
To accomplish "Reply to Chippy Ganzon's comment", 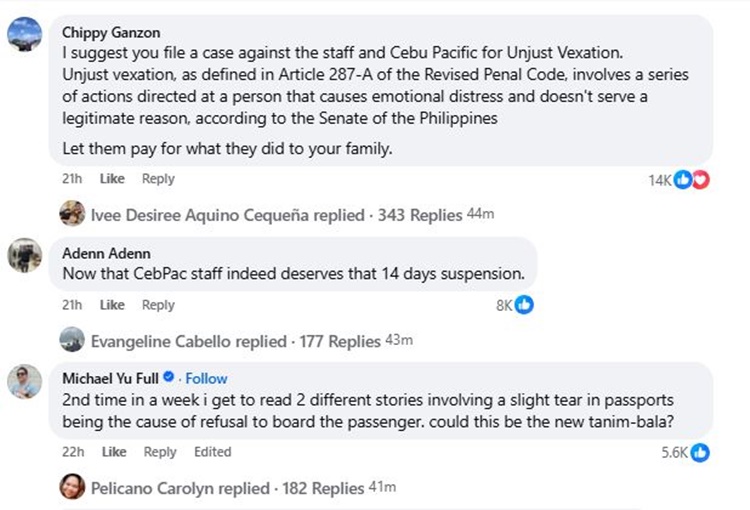I will [158, 179].
